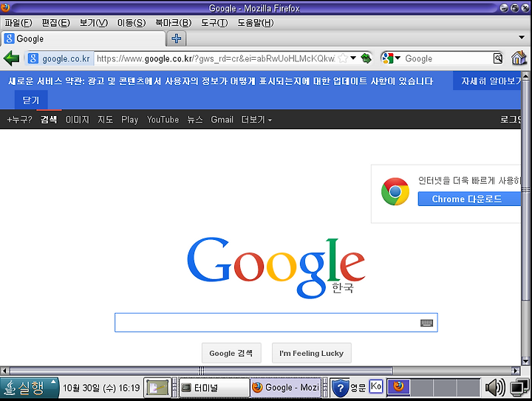This screenshot has height=401, width=532.
Task: Open the 이동(S) menu
Action: [132, 23]
